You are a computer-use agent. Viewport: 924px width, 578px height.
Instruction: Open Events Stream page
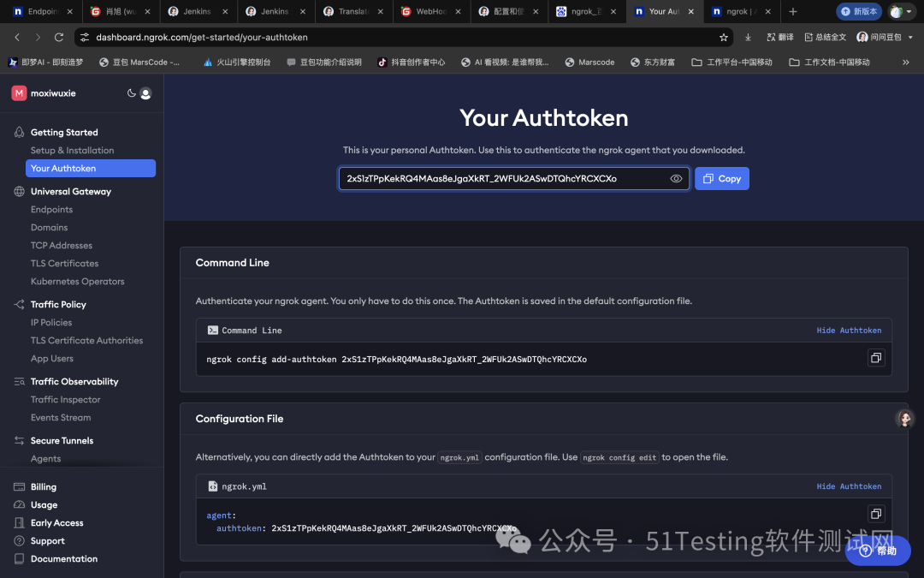(x=61, y=418)
